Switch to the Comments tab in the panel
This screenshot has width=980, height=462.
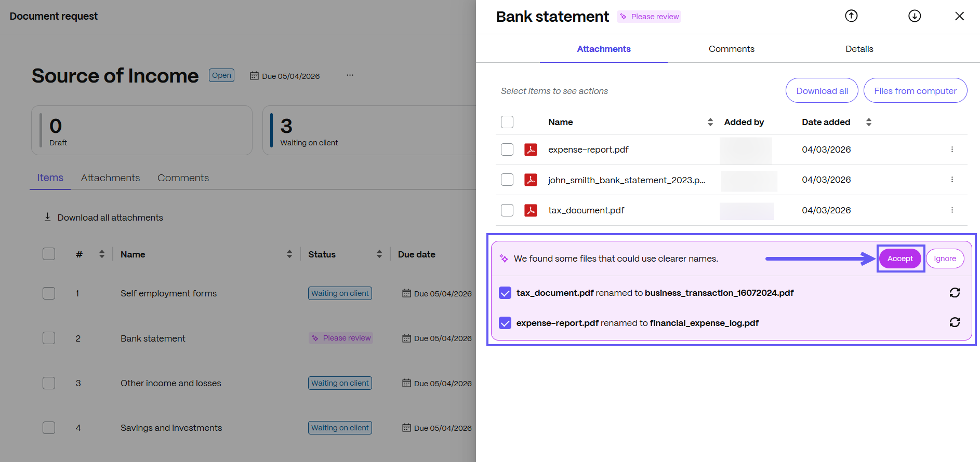731,49
